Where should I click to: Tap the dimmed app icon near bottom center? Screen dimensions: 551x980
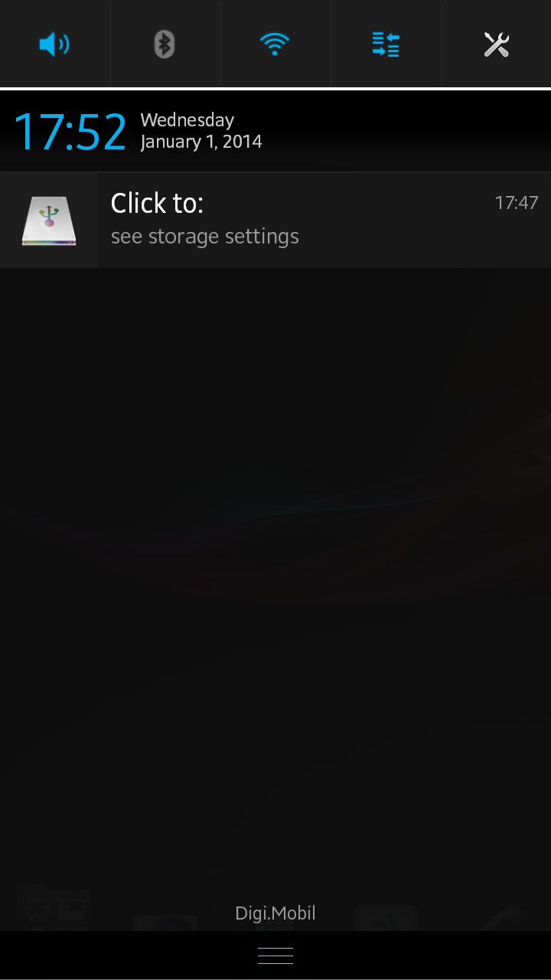tap(275, 926)
